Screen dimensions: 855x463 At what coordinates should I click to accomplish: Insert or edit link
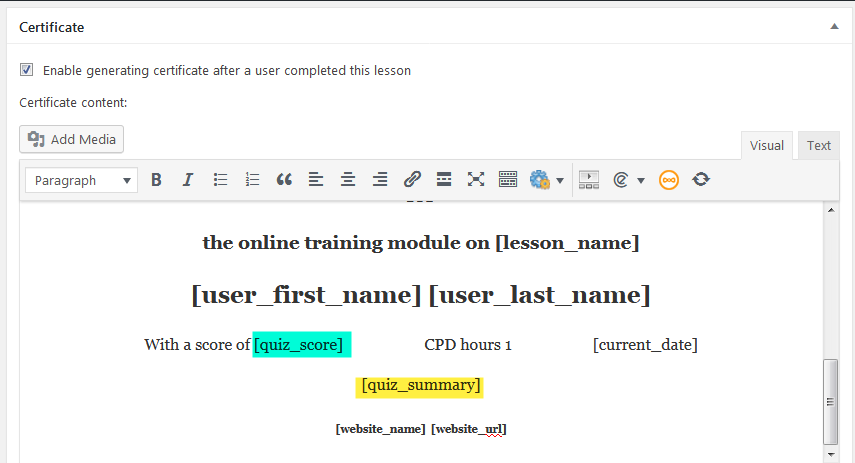tap(412, 179)
